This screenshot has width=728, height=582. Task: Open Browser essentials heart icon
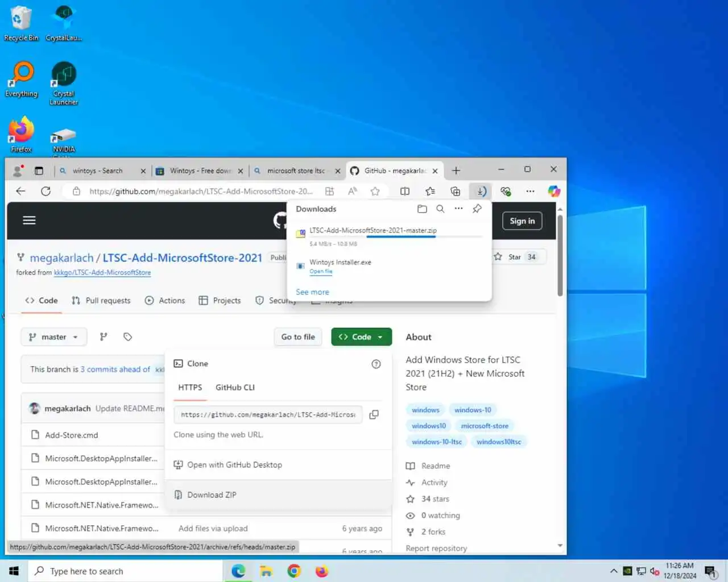[506, 192]
